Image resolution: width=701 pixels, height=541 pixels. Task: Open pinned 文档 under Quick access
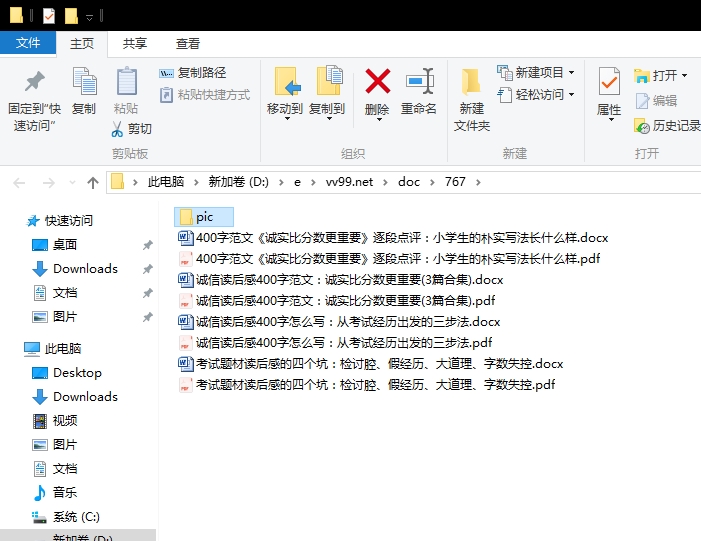55,293
